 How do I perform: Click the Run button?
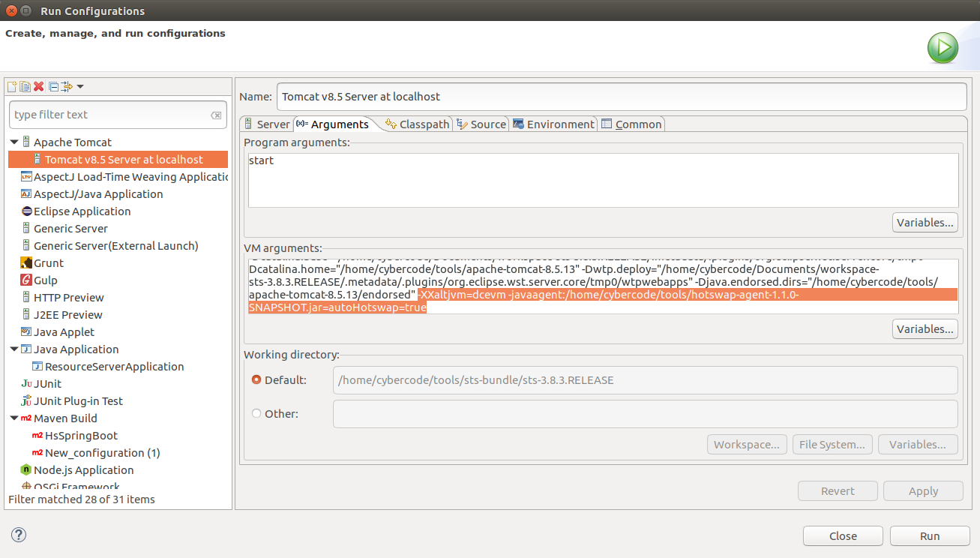click(x=930, y=536)
